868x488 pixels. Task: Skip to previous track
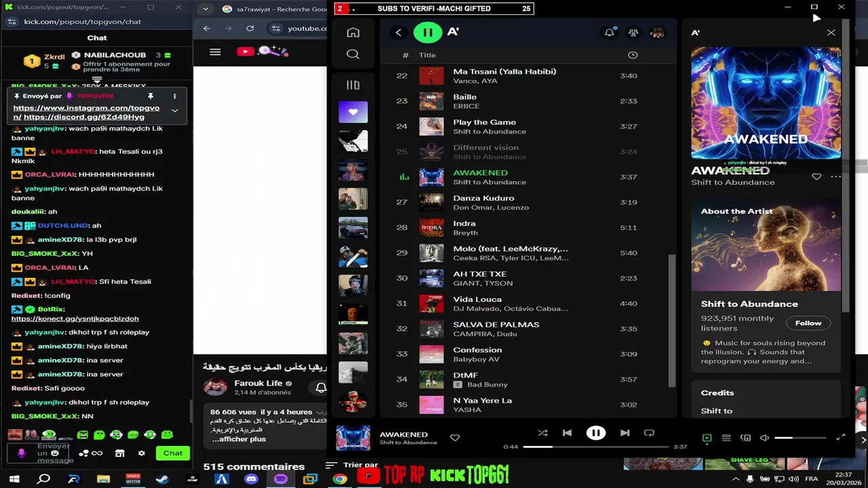(x=567, y=433)
